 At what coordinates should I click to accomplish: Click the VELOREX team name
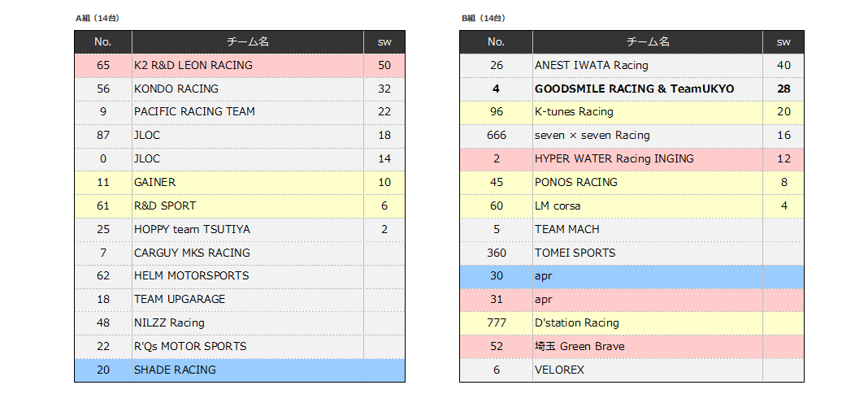coord(559,370)
